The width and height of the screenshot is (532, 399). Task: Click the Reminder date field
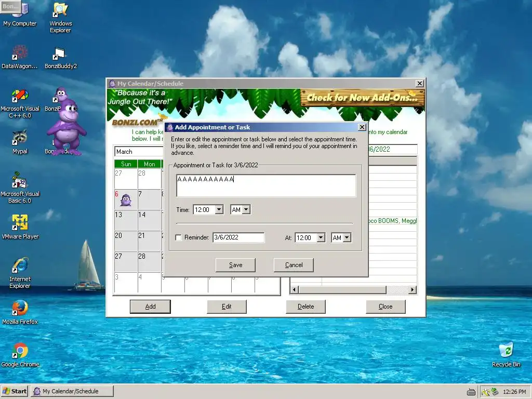(x=238, y=237)
